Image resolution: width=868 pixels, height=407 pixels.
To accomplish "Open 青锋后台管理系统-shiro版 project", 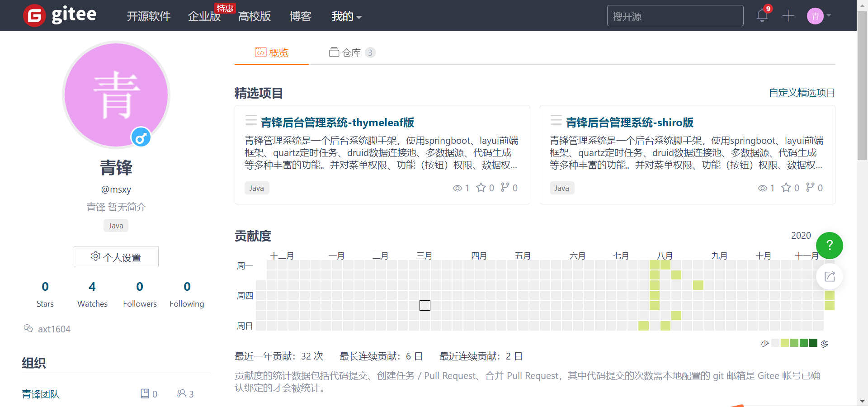I will 629,123.
